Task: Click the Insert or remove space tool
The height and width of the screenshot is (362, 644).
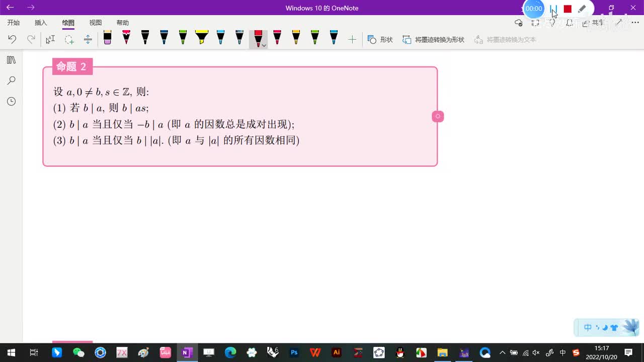Action: 88,39
